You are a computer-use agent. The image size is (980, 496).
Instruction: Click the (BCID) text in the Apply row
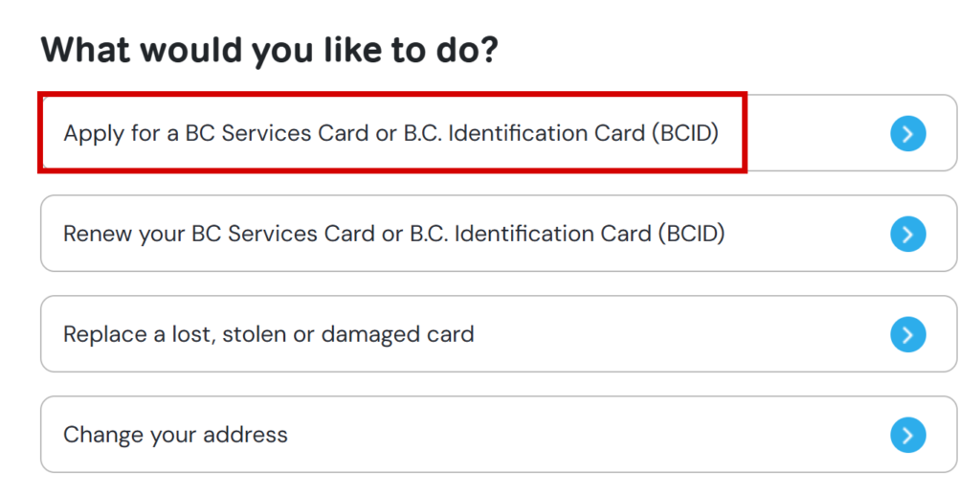(x=685, y=133)
